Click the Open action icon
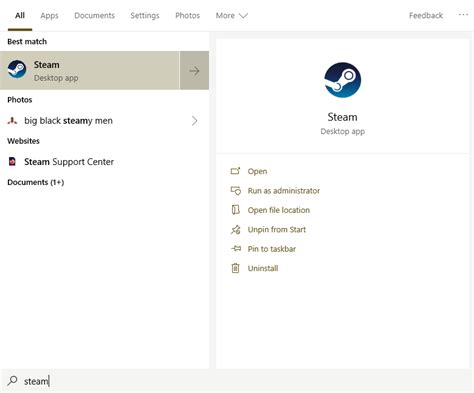The height and width of the screenshot is (393, 474). click(235, 171)
